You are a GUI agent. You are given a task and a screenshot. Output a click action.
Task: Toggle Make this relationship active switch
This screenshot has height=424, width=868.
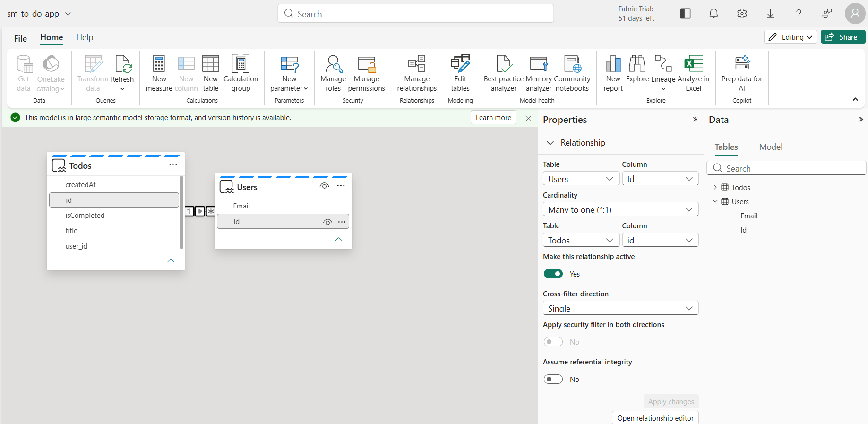click(x=553, y=274)
